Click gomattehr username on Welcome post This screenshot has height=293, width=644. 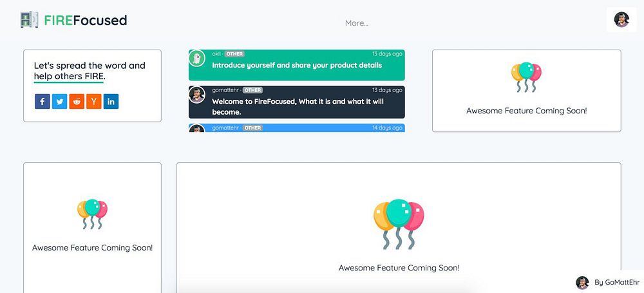225,90
